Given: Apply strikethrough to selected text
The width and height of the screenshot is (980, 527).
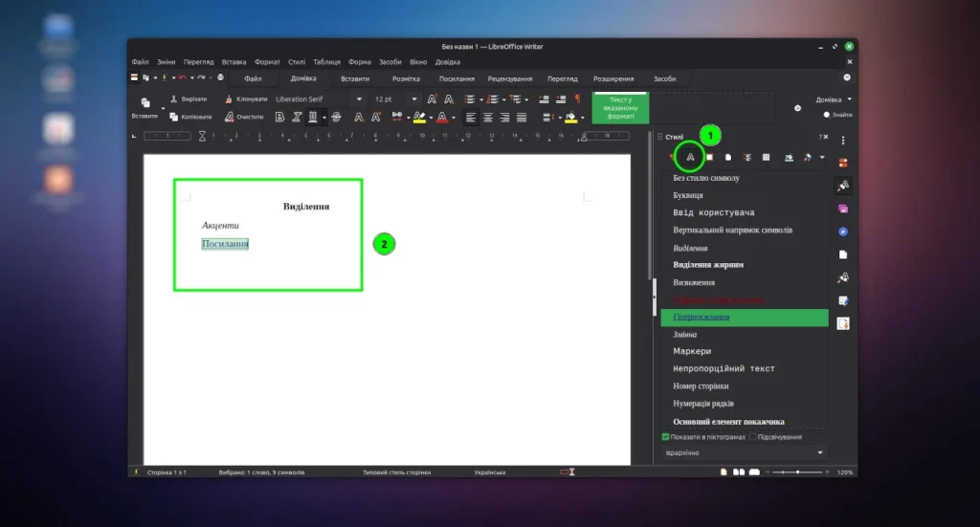Looking at the screenshot, I should [336, 117].
